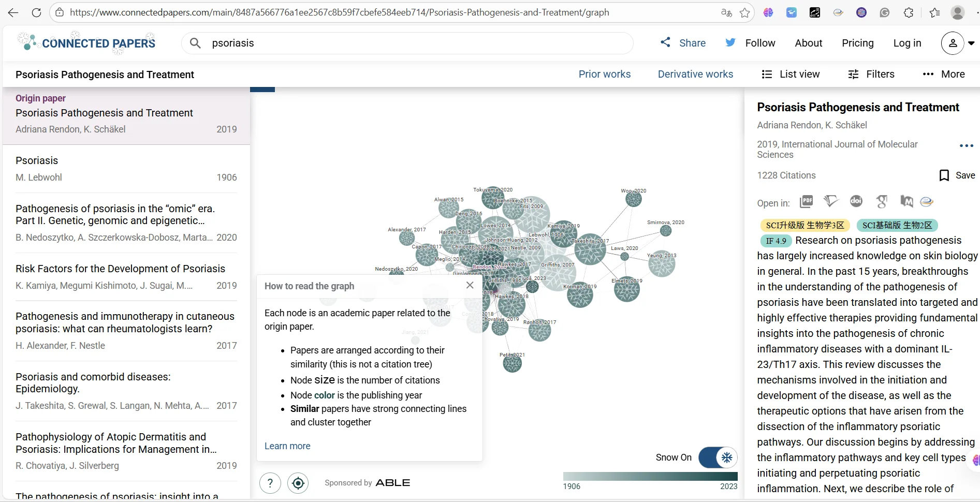
Task: Click the Alwan, 2015 graph node
Action: coord(449,208)
